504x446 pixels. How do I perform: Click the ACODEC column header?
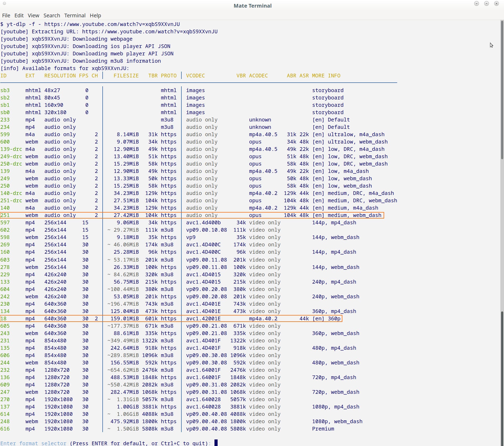[x=259, y=76]
